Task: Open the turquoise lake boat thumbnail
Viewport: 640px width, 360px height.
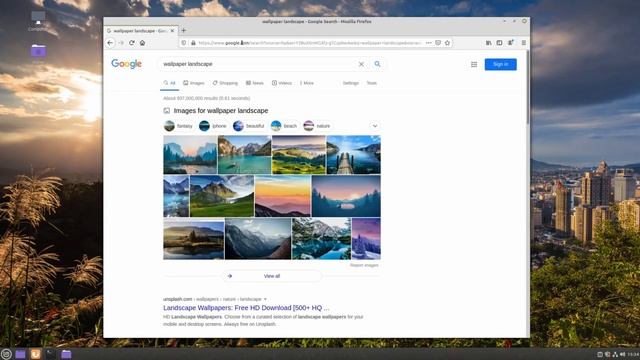Action: [244, 155]
